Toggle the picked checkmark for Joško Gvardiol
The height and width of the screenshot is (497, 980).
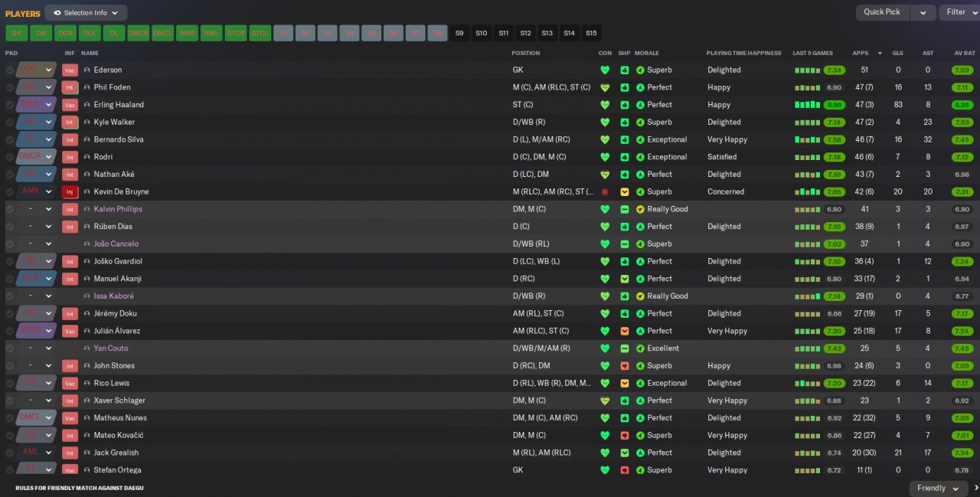coord(9,261)
